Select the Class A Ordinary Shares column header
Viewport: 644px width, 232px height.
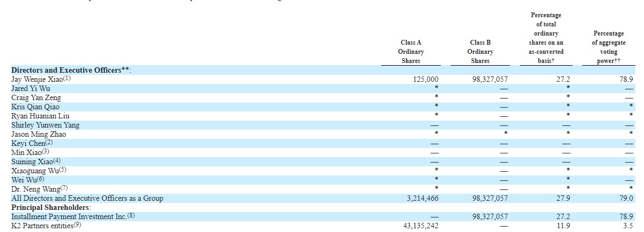click(x=411, y=52)
